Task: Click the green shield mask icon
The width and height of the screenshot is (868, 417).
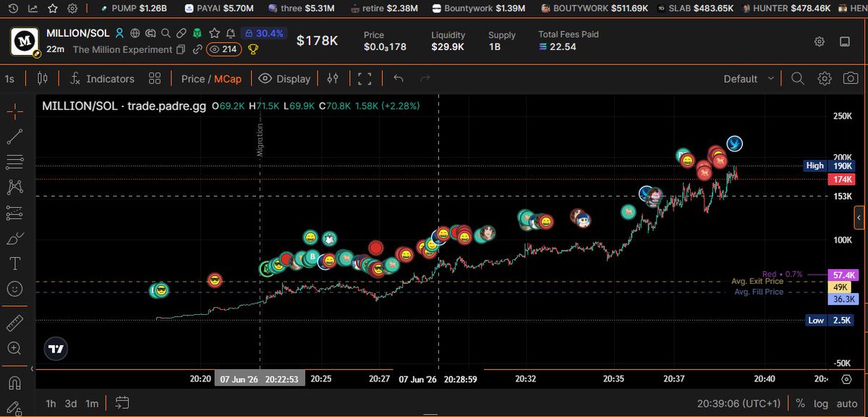Action: pos(196,33)
